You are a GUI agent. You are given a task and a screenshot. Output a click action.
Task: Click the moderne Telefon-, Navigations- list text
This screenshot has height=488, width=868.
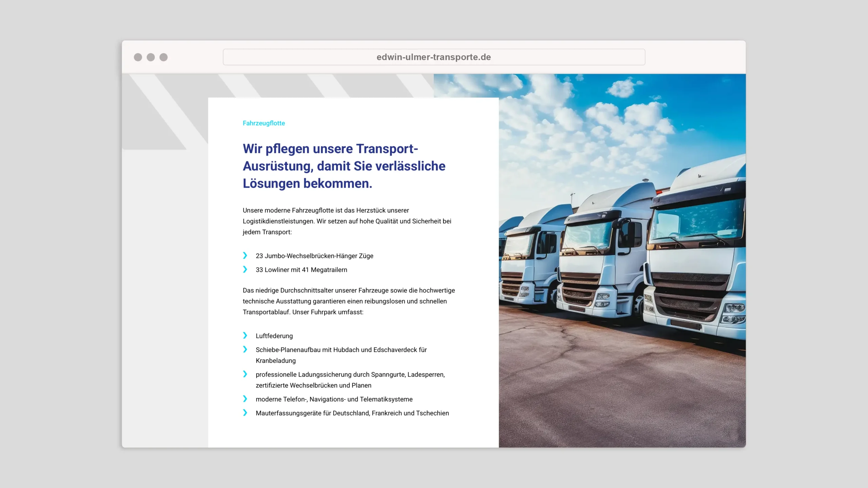coord(334,399)
